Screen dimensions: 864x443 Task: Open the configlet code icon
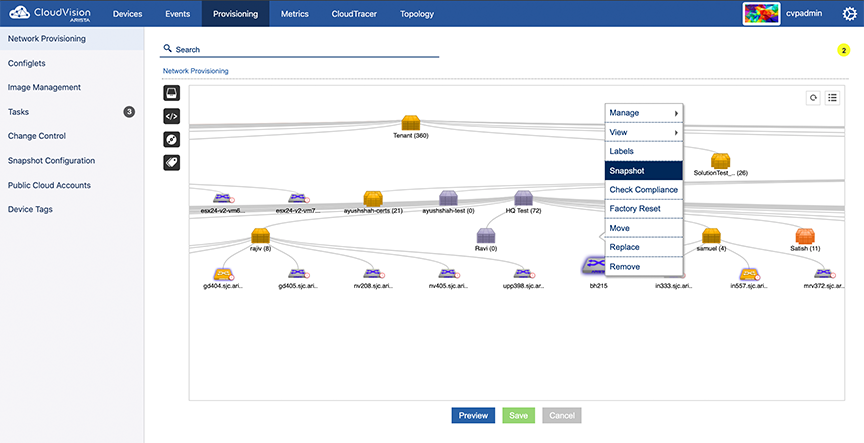pyautogui.click(x=171, y=116)
